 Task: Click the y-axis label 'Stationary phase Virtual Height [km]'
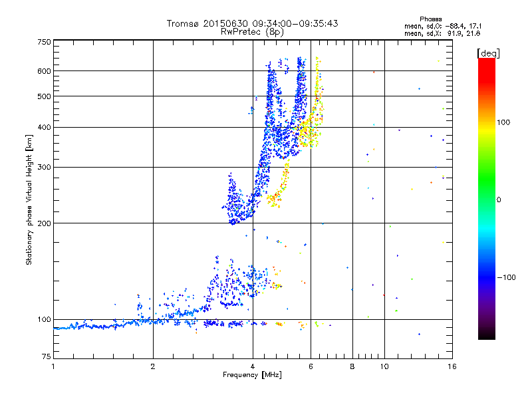point(29,199)
